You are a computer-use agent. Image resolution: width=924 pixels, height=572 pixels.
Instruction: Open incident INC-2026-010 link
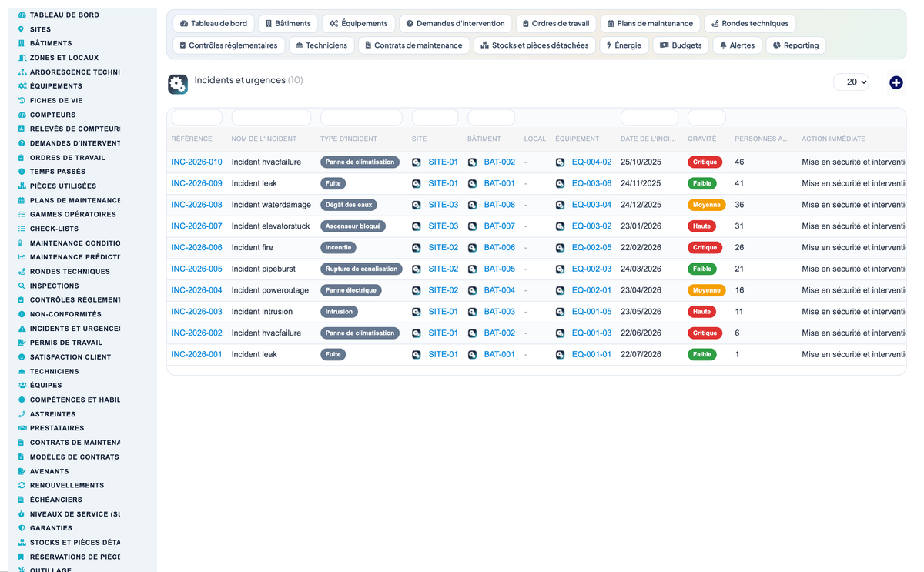(x=197, y=162)
